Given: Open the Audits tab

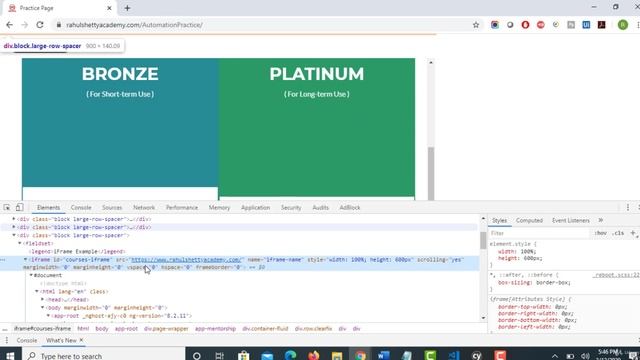Looking at the screenshot, I should pos(320,207).
